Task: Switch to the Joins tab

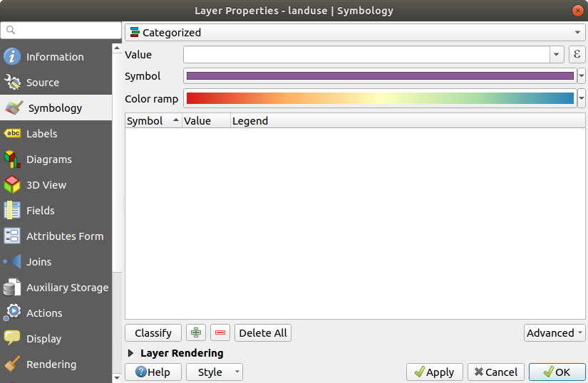Action: 38,262
